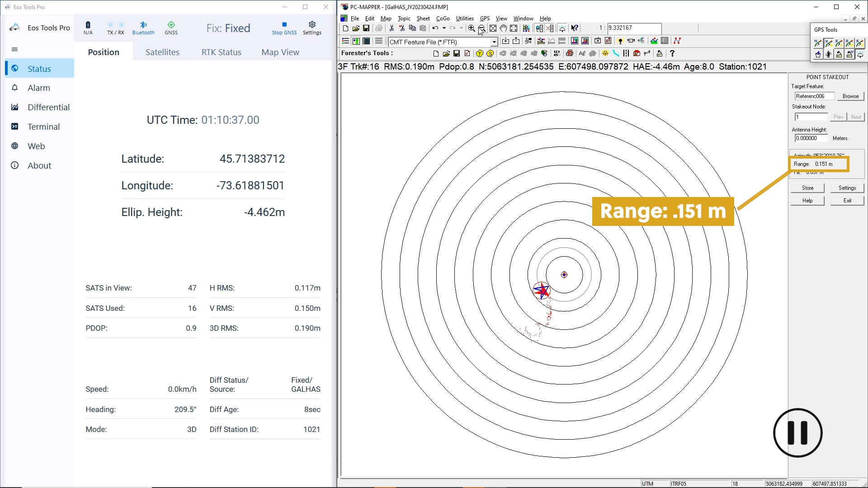
Task: Open the GPS menu in PC-Mapper
Action: [x=485, y=18]
